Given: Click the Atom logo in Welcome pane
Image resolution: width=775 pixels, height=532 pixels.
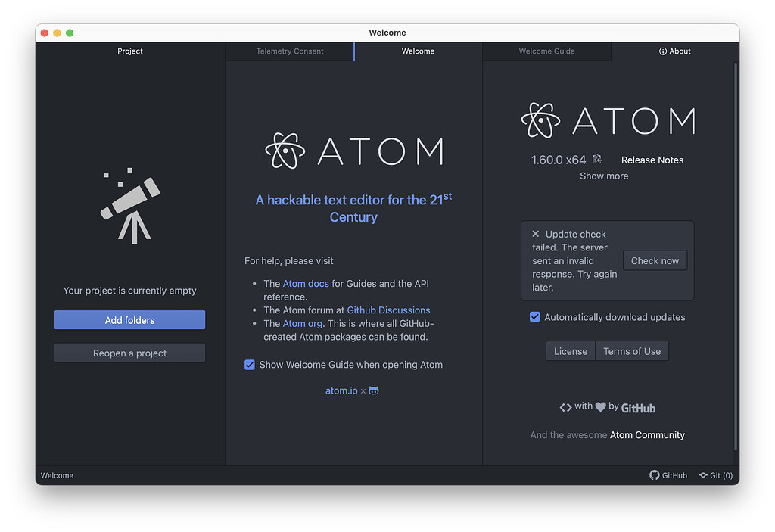Looking at the screenshot, I should pos(354,151).
